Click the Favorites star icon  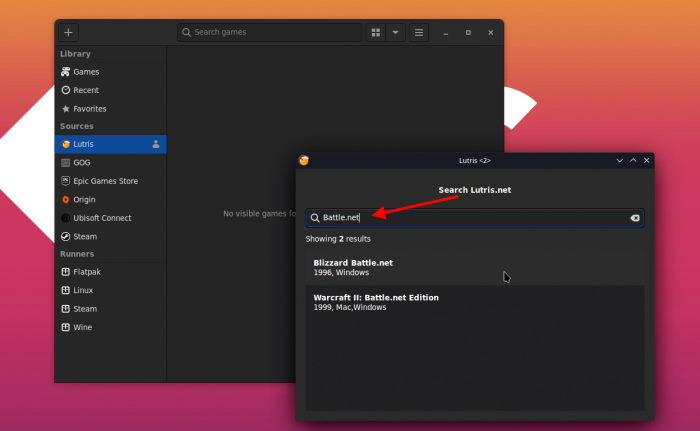[x=66, y=109]
